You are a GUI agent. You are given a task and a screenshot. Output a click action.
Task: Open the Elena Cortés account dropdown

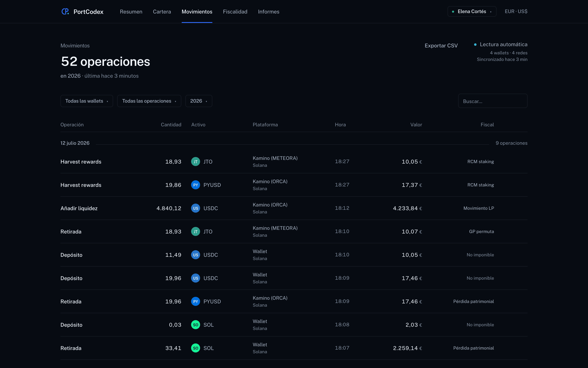(x=472, y=11)
